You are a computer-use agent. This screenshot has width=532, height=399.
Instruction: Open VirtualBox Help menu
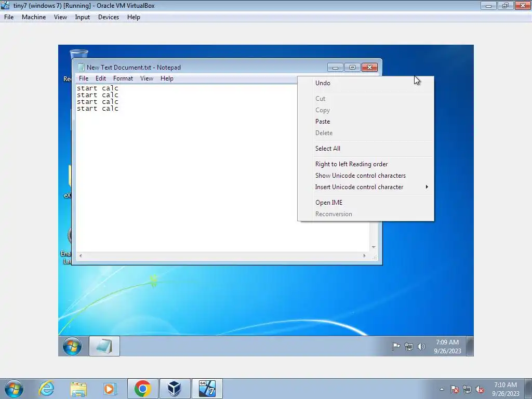tap(134, 17)
